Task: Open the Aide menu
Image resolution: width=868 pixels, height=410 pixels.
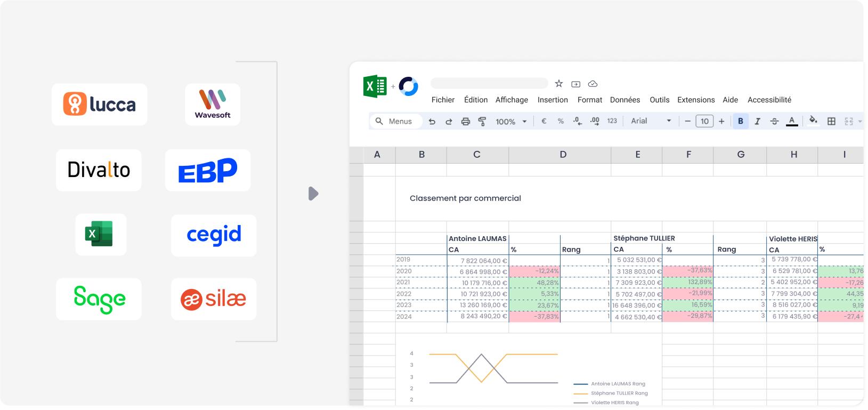Action: 731,100
